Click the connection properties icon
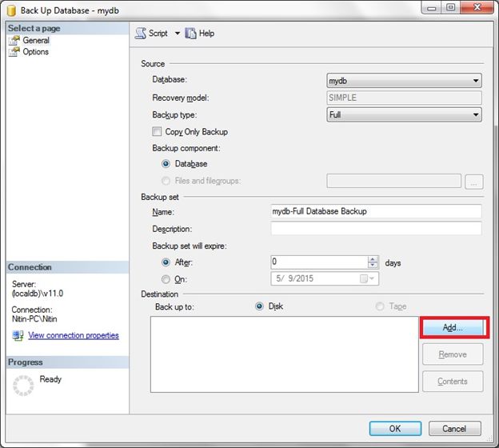499x448 pixels. tap(18, 335)
